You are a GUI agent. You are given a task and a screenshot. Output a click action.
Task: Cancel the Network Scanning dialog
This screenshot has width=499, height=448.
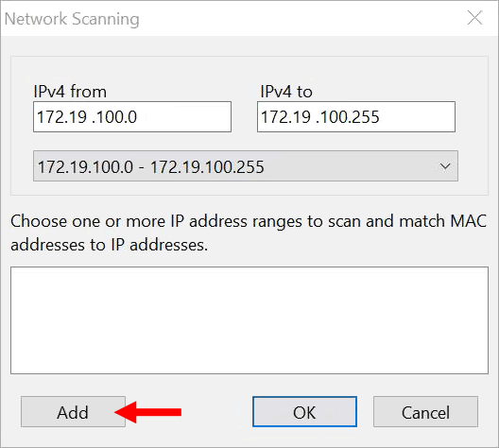[425, 412]
